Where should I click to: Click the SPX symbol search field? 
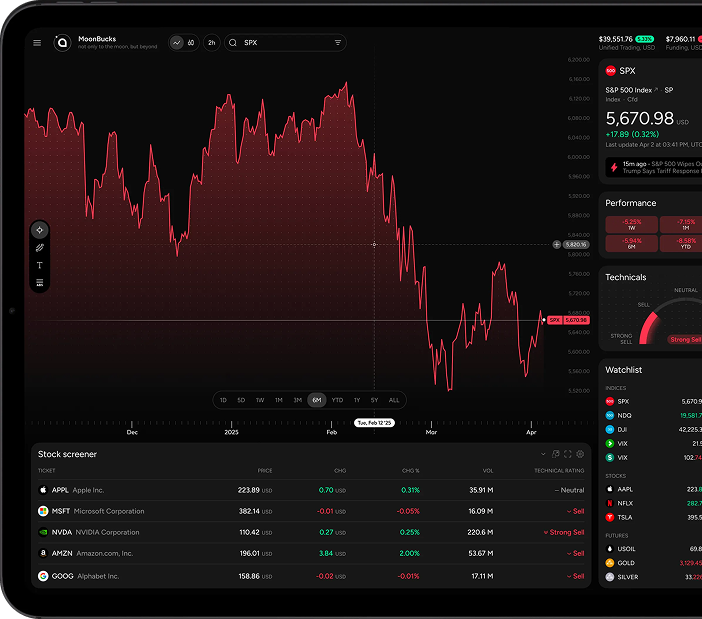285,43
